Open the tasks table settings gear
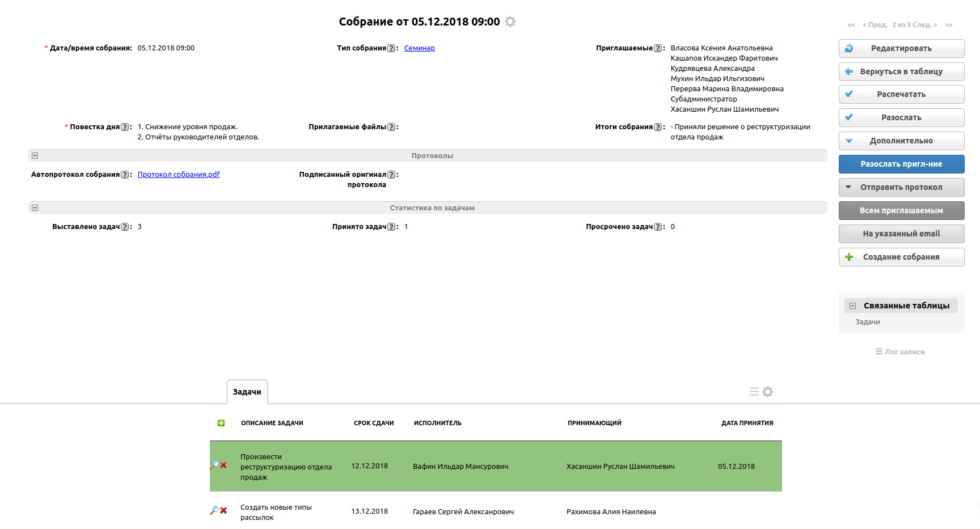Viewport: 980px width, 529px height. tap(768, 392)
